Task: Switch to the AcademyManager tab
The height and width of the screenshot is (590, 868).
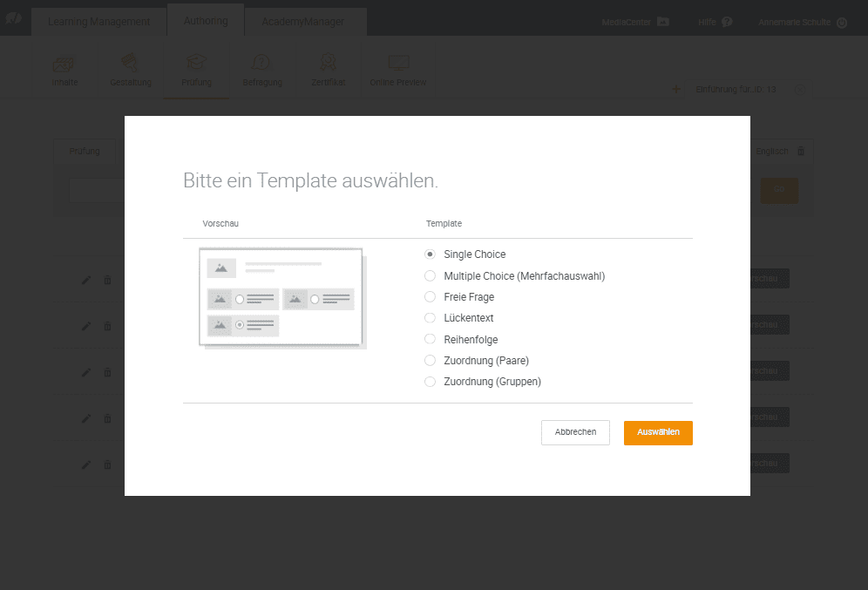Action: pos(302,22)
